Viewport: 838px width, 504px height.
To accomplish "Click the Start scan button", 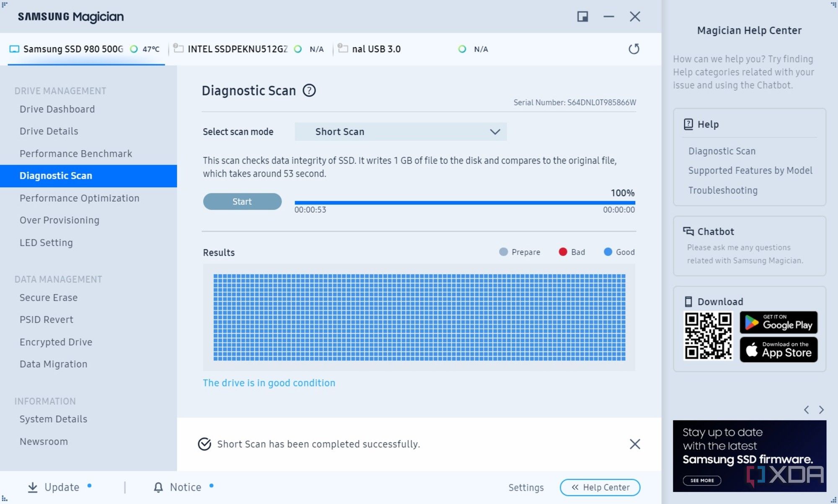I will coord(242,201).
